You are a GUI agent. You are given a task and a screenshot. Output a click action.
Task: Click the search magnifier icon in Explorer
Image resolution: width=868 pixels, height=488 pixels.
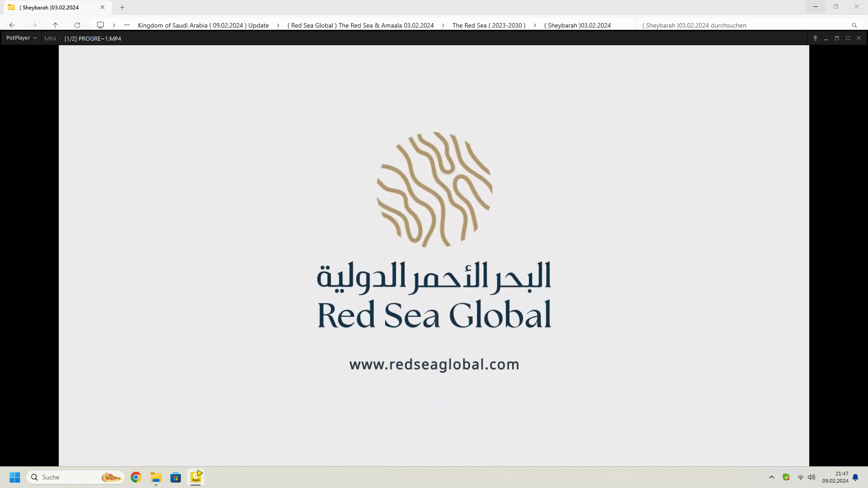coord(854,25)
